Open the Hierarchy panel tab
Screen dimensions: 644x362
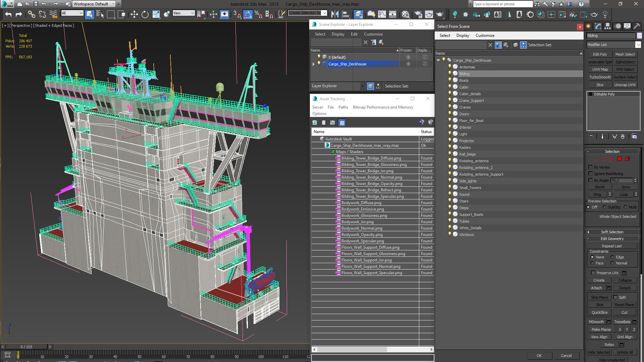coord(607,26)
